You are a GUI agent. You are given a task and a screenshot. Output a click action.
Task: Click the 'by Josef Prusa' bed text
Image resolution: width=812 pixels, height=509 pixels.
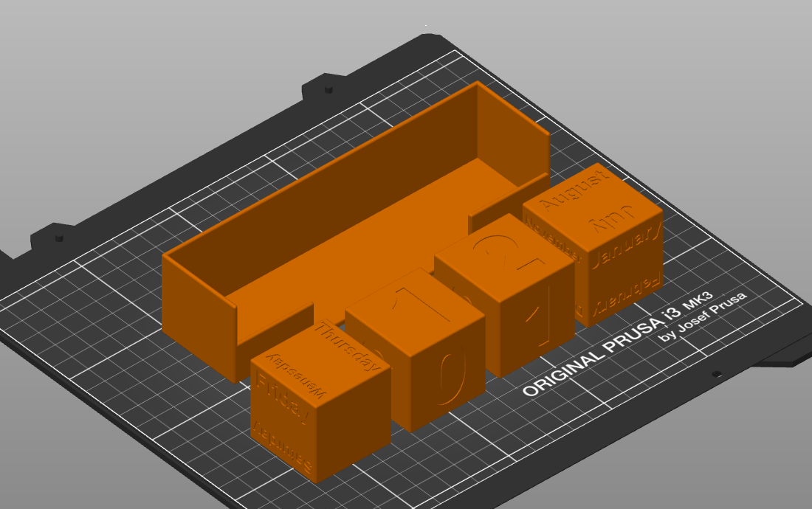coord(703,316)
